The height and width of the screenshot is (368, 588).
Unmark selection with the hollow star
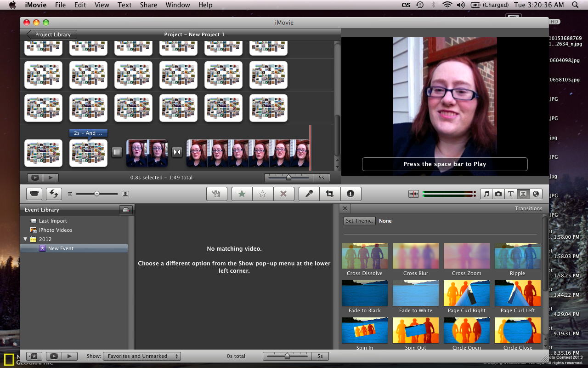pyautogui.click(x=263, y=194)
